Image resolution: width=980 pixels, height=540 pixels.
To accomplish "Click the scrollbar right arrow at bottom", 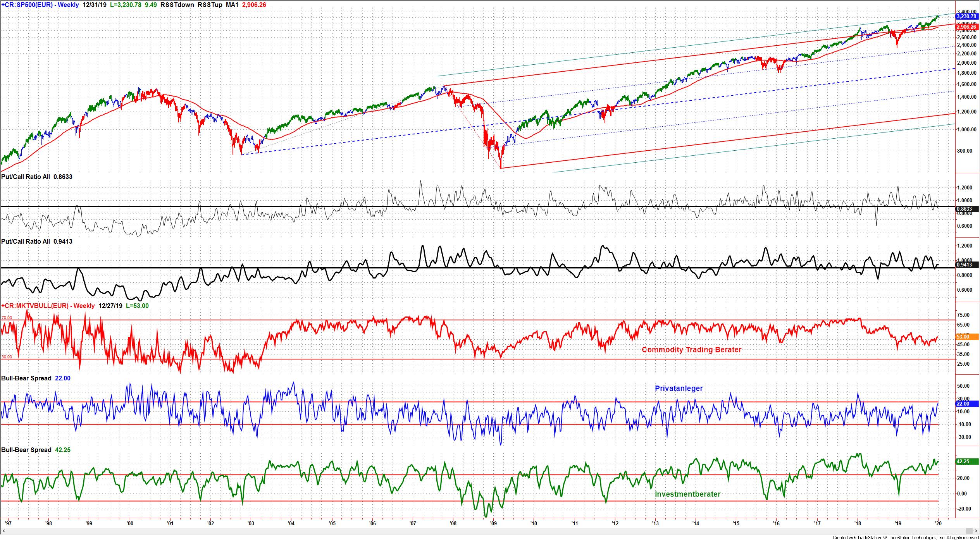I will pos(975,531).
